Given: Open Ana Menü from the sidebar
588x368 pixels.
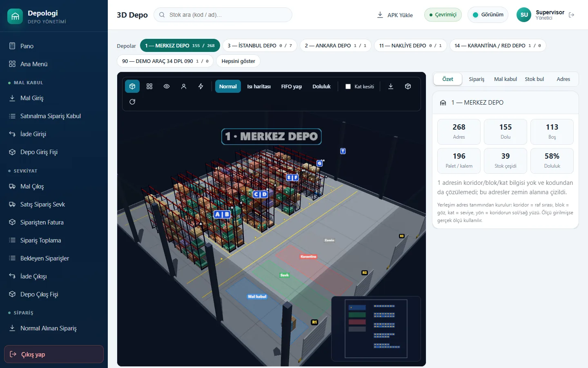Looking at the screenshot, I should (54, 64).
